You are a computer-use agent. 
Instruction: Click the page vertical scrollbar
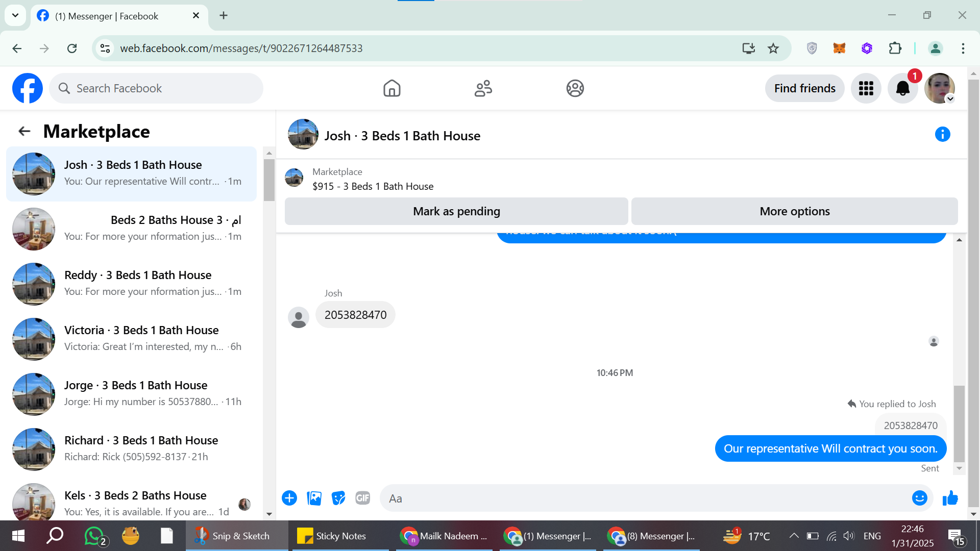tap(973, 293)
